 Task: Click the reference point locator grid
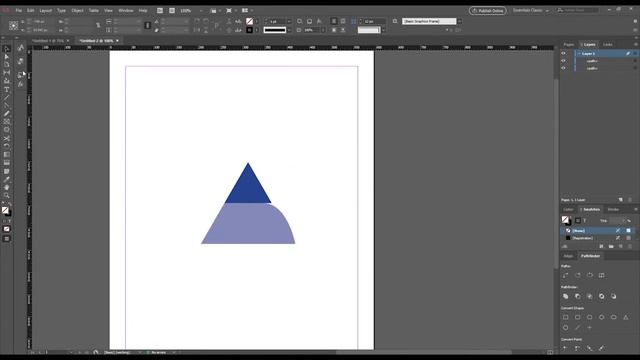(x=13, y=26)
